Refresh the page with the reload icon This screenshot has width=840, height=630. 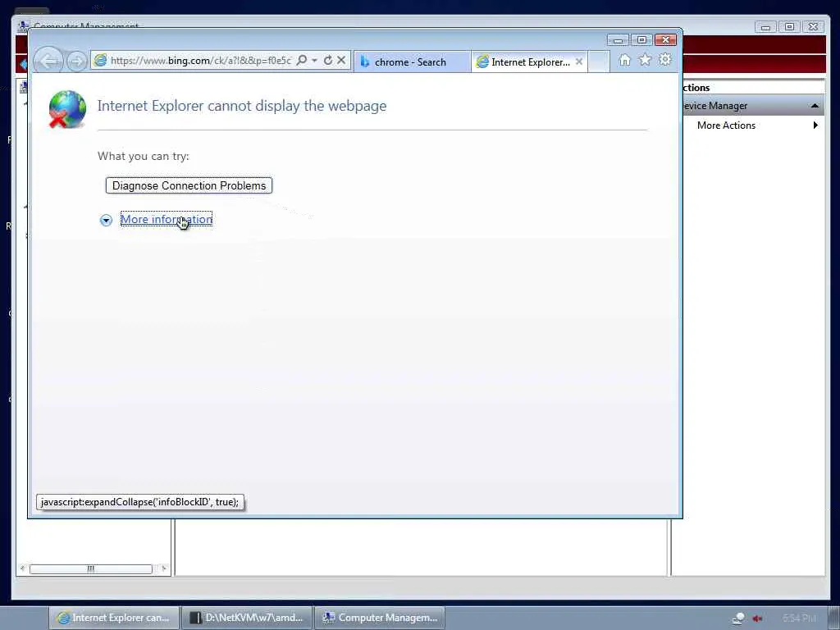[328, 60]
